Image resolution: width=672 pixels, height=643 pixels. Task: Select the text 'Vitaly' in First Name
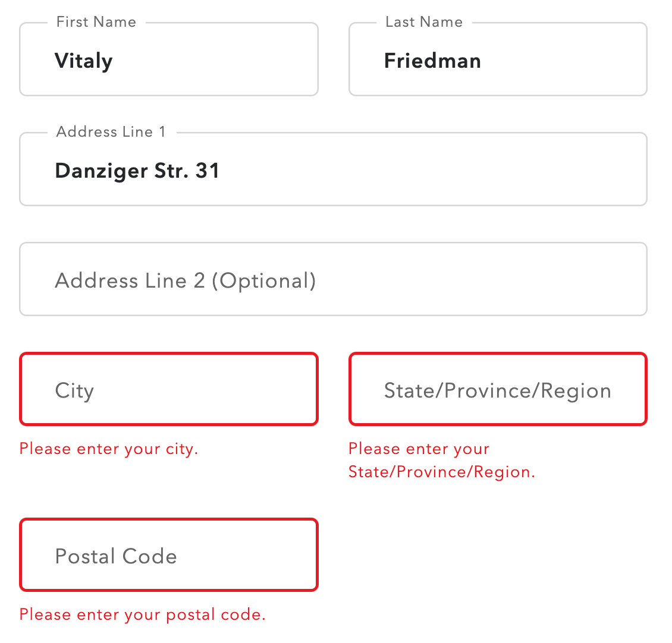[x=84, y=60]
